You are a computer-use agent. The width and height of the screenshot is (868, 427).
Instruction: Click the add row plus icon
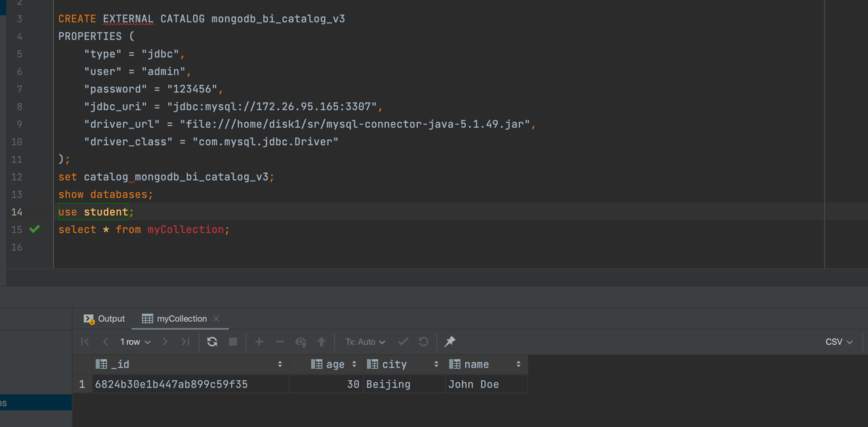tap(259, 342)
